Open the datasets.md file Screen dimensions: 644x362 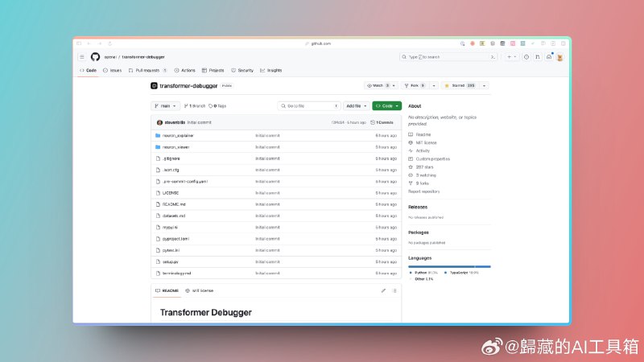(x=174, y=216)
